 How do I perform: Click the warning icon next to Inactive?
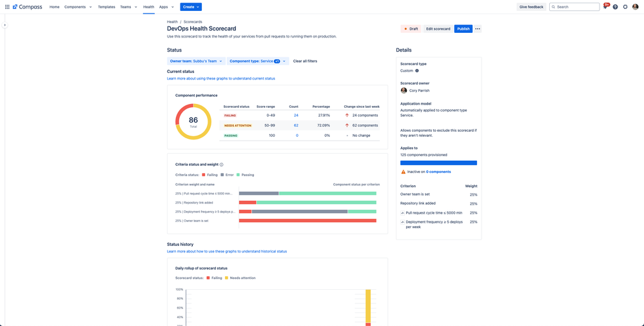click(x=403, y=172)
